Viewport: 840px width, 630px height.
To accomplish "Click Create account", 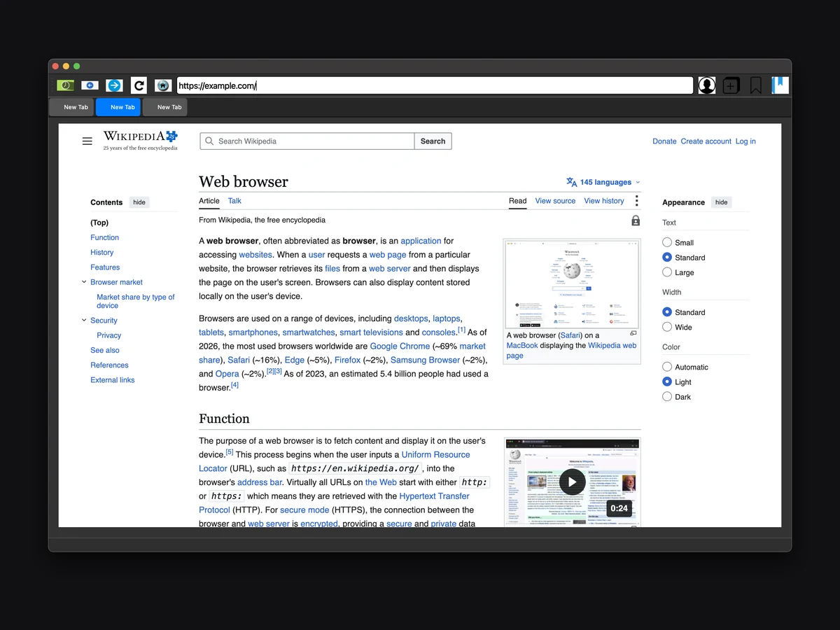I will (706, 141).
